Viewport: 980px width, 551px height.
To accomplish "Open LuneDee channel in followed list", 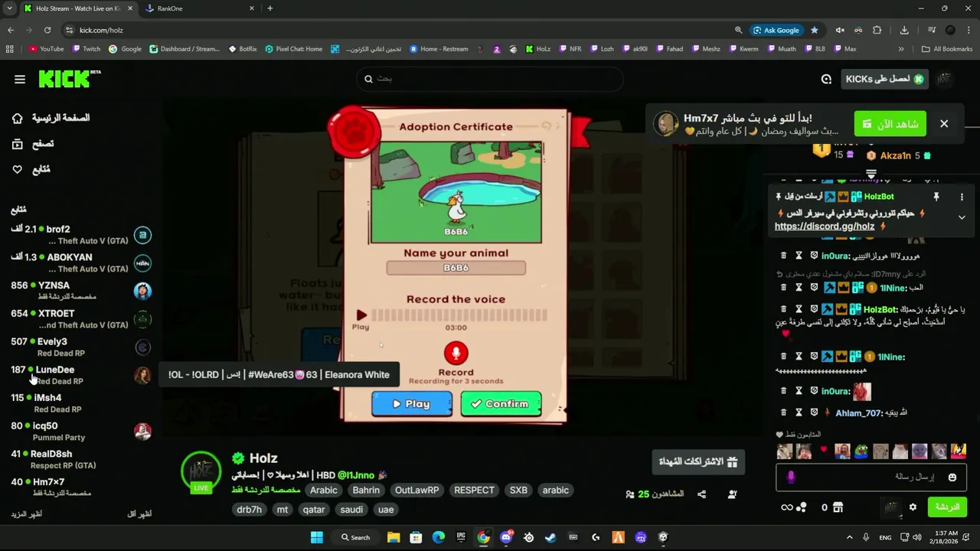I will (80, 375).
